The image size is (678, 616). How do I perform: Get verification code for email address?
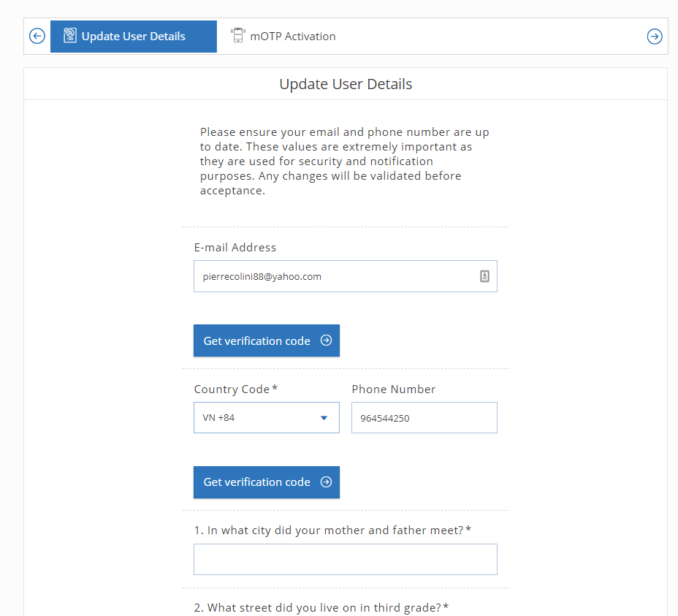point(267,341)
